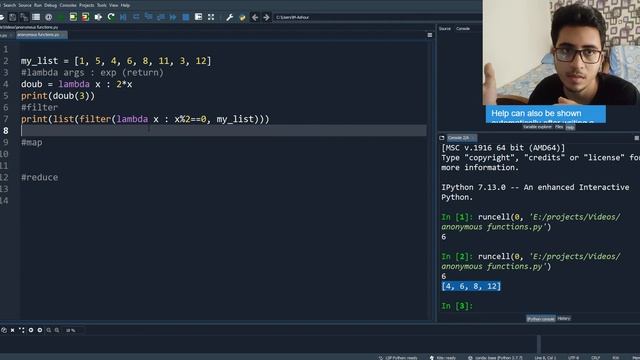Click the UTF-8 encoding status
640x360 pixels.
tap(573, 358)
